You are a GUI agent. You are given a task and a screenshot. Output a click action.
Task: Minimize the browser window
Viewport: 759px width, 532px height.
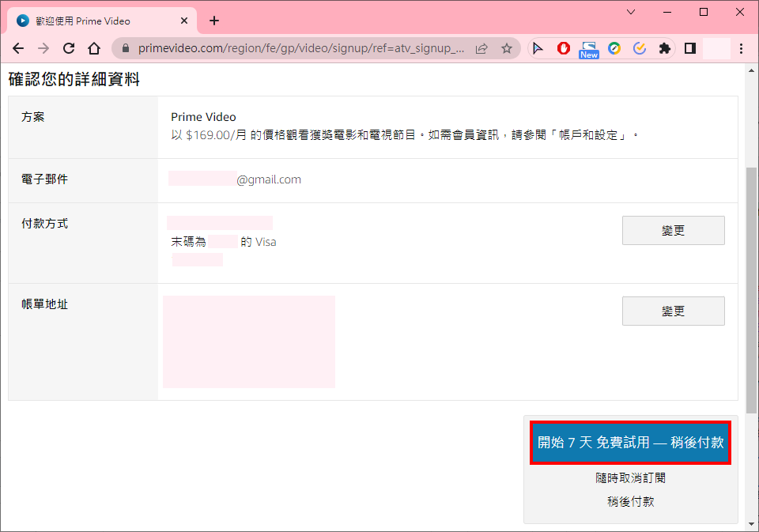click(x=667, y=12)
